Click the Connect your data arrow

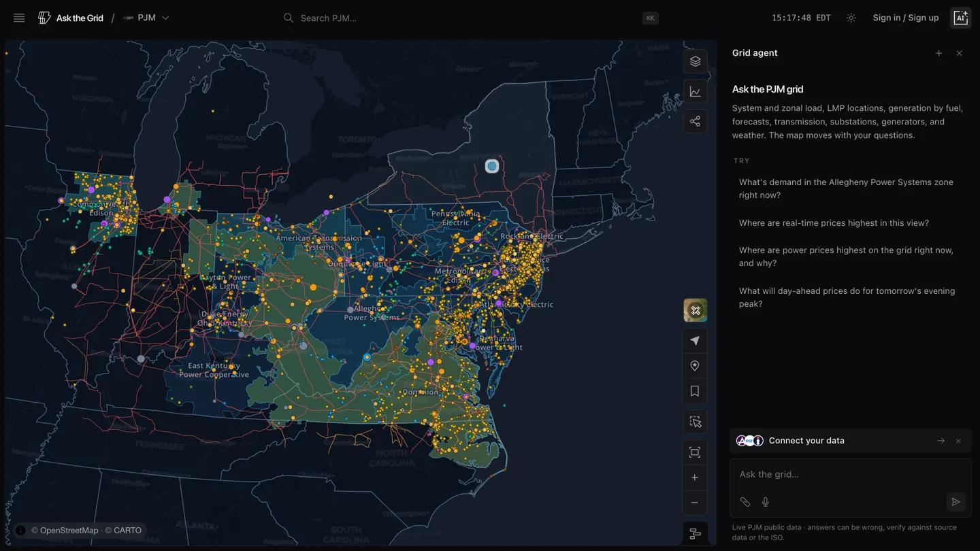click(941, 441)
